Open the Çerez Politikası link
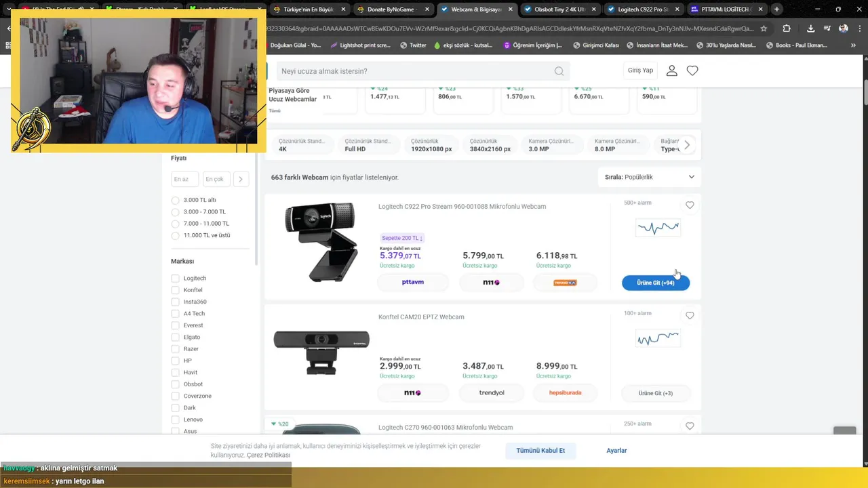868x488 pixels. (269, 455)
